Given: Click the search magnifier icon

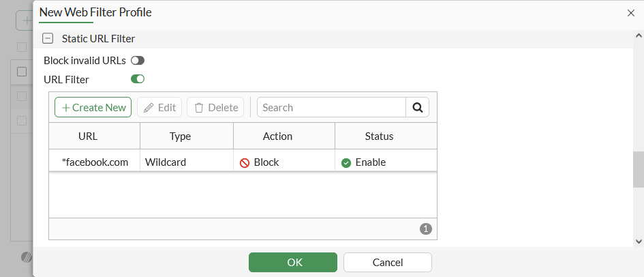Looking at the screenshot, I should tap(418, 107).
